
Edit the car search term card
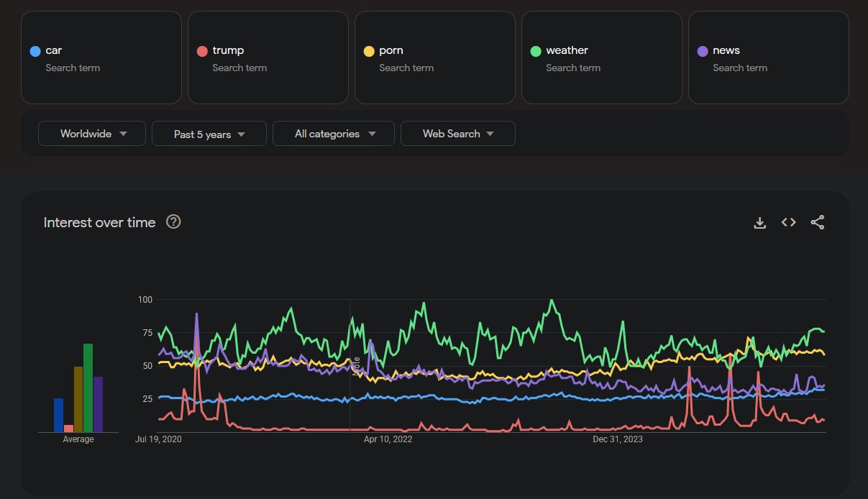(101, 58)
